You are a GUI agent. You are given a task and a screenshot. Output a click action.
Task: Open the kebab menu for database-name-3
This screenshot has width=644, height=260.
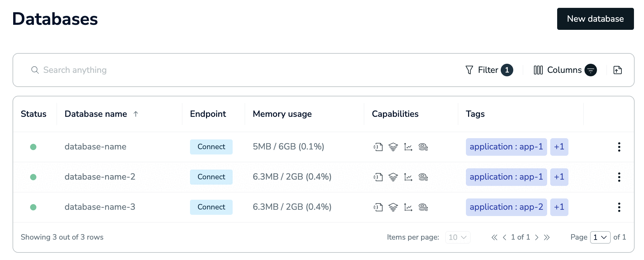pyautogui.click(x=619, y=207)
